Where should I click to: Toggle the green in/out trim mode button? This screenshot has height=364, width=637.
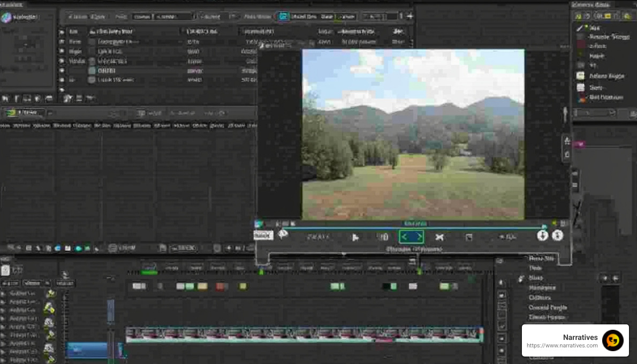pos(411,236)
